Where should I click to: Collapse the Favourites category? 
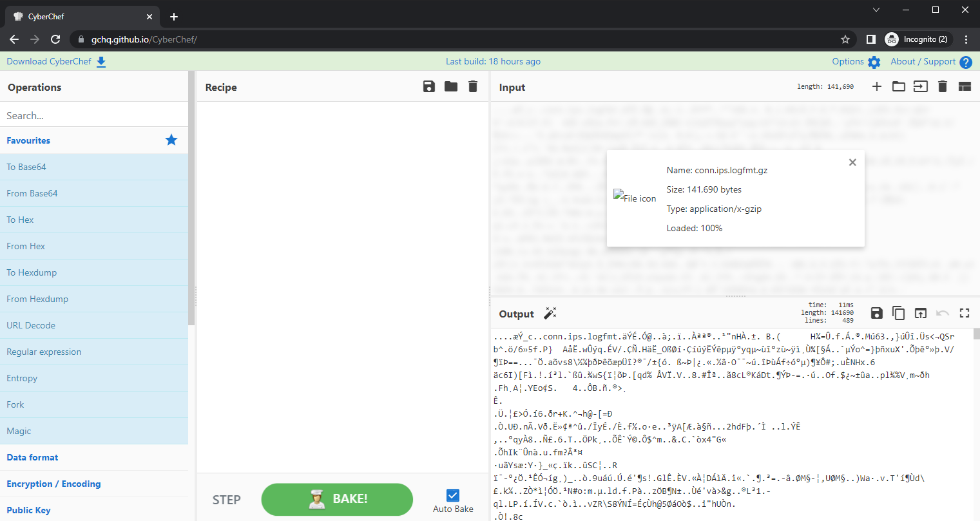coord(28,140)
